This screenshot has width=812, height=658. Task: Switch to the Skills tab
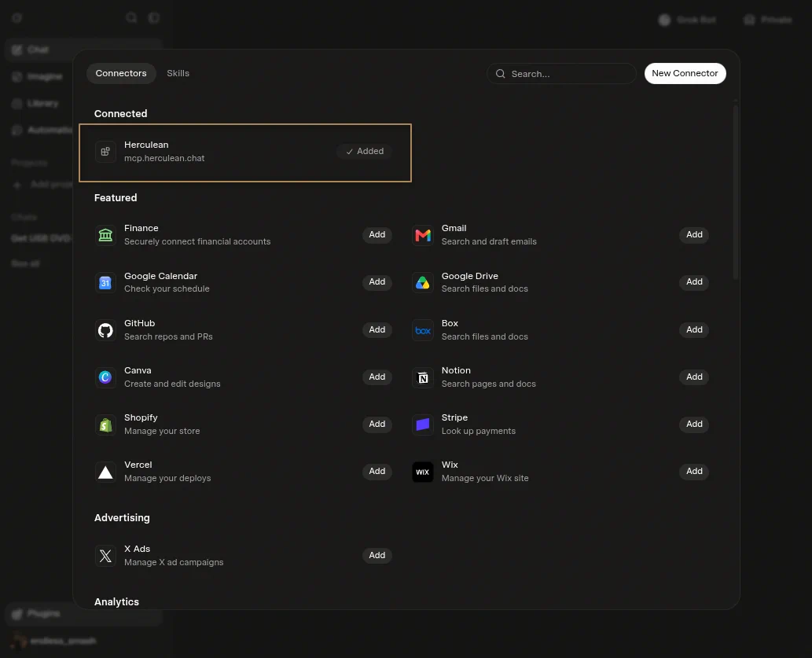(x=178, y=73)
